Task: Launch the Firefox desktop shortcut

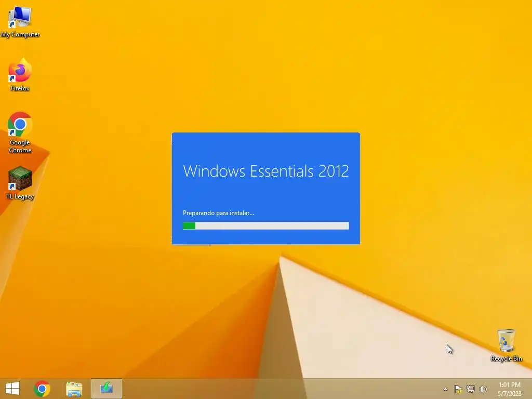Action: click(x=20, y=75)
